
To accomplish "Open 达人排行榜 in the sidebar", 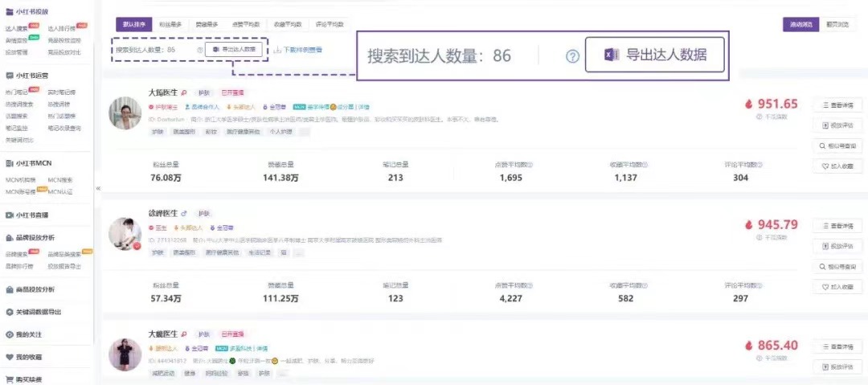I will 61,28.
